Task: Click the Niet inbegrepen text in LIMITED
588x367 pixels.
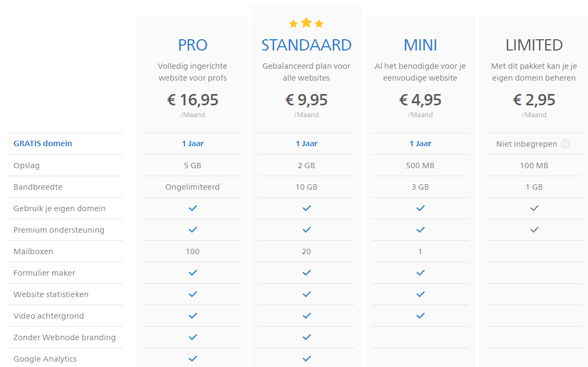Action: tap(526, 144)
